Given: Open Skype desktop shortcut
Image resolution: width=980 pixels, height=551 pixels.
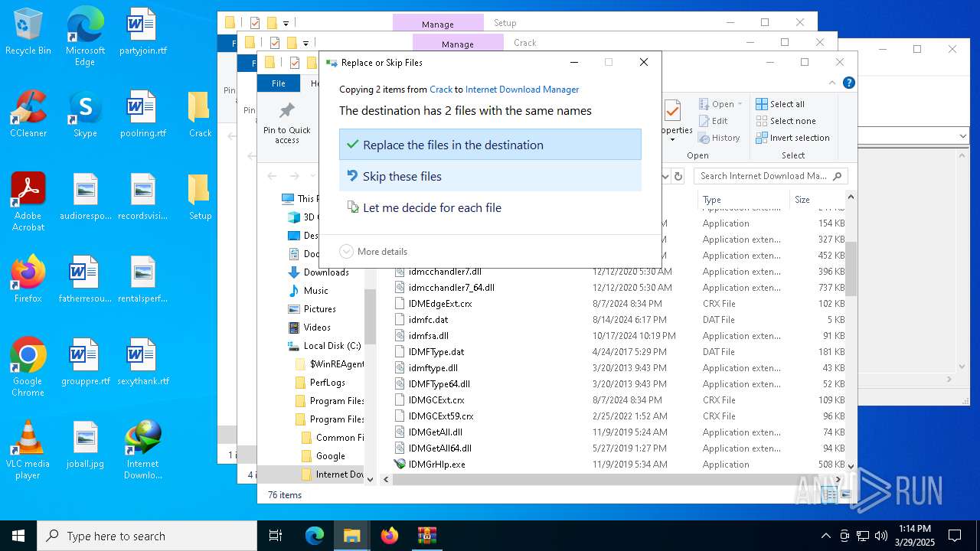Looking at the screenshot, I should pos(85,113).
